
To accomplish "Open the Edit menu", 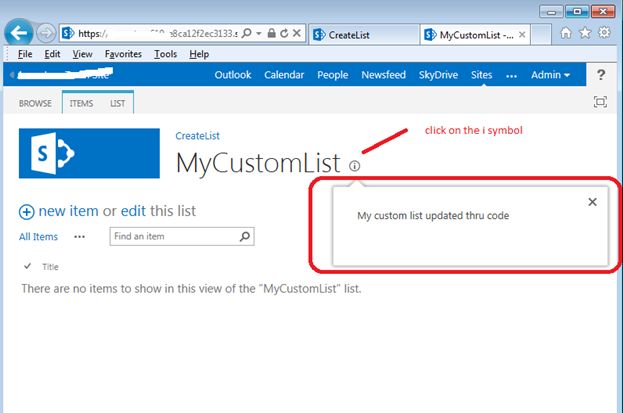I will [x=52, y=54].
